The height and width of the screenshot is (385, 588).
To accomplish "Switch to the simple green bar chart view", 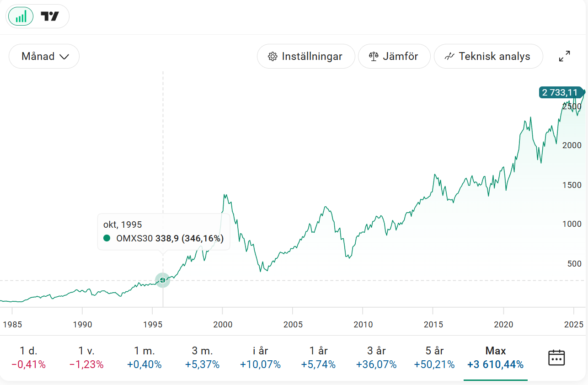I will (x=21, y=17).
